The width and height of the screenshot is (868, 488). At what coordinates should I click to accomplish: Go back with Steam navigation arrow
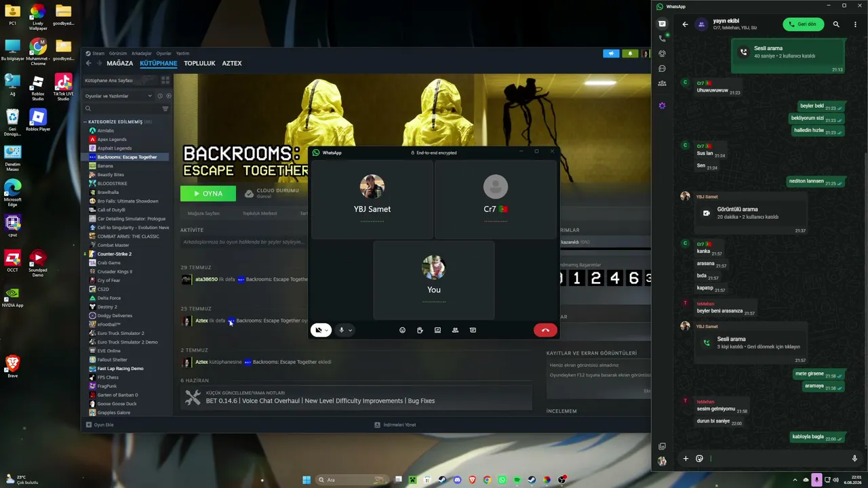pos(88,63)
